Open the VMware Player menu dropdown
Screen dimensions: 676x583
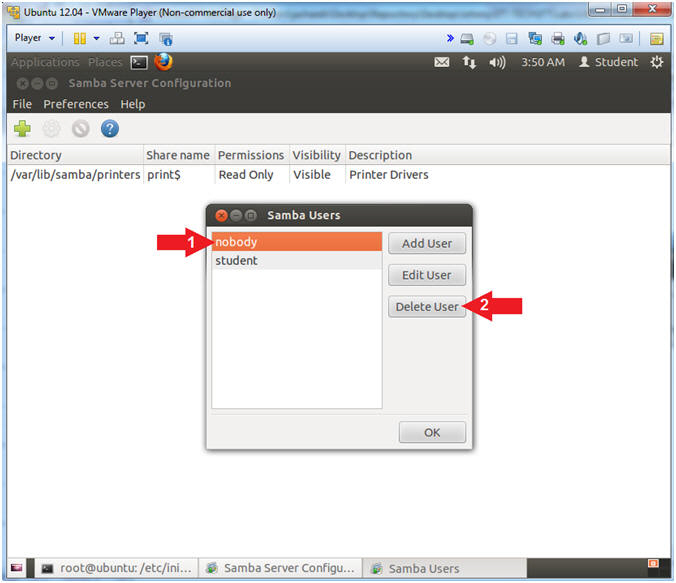pos(34,38)
